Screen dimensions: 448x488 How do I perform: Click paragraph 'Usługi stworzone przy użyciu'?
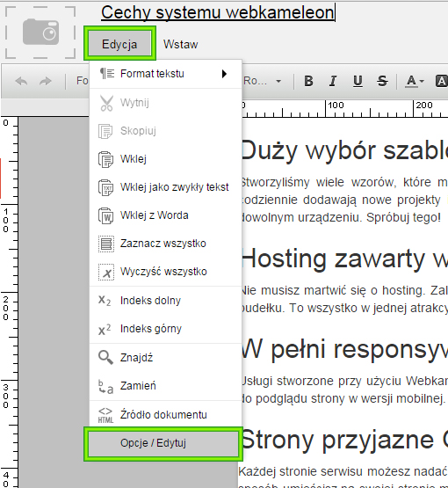(344, 390)
